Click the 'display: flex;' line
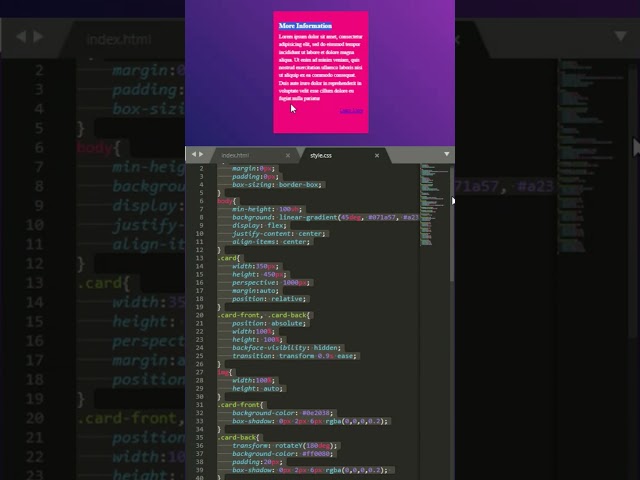This screenshot has height=480, width=640. point(260,225)
